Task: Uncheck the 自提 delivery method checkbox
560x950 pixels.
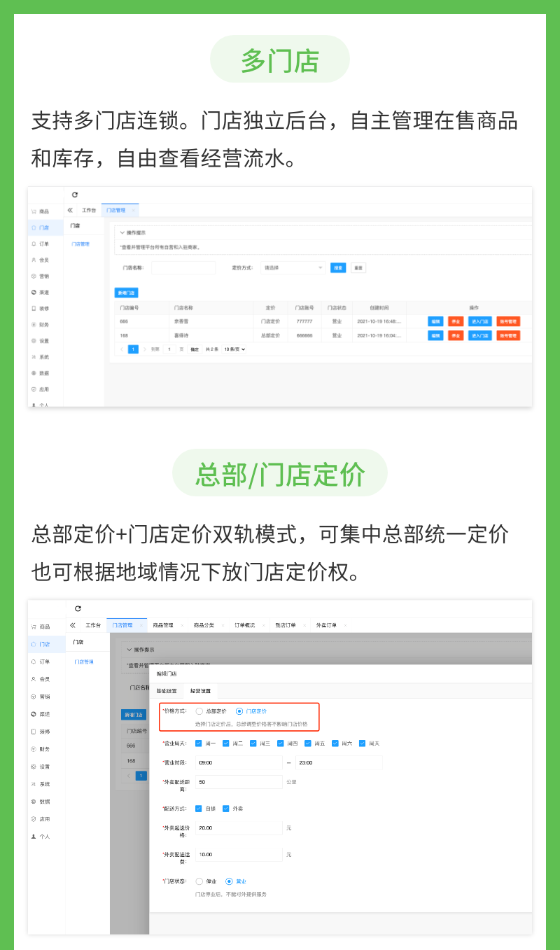Action: (x=199, y=809)
